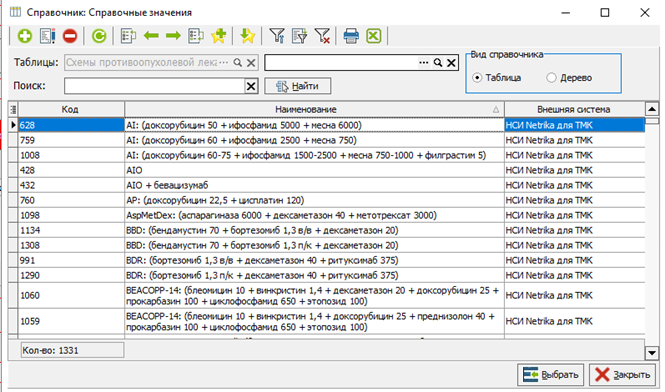665x392 pixels.
Task: Select the Таблица radio button
Action: (477, 78)
